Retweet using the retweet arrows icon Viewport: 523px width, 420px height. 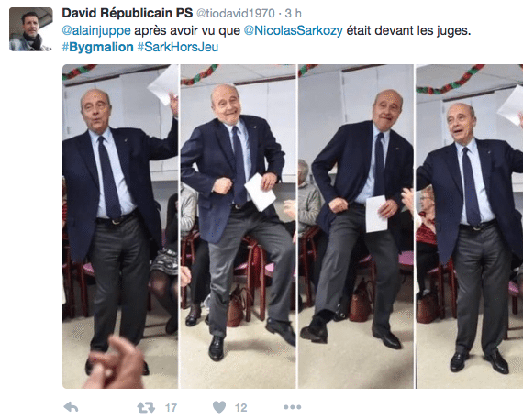click(146, 407)
